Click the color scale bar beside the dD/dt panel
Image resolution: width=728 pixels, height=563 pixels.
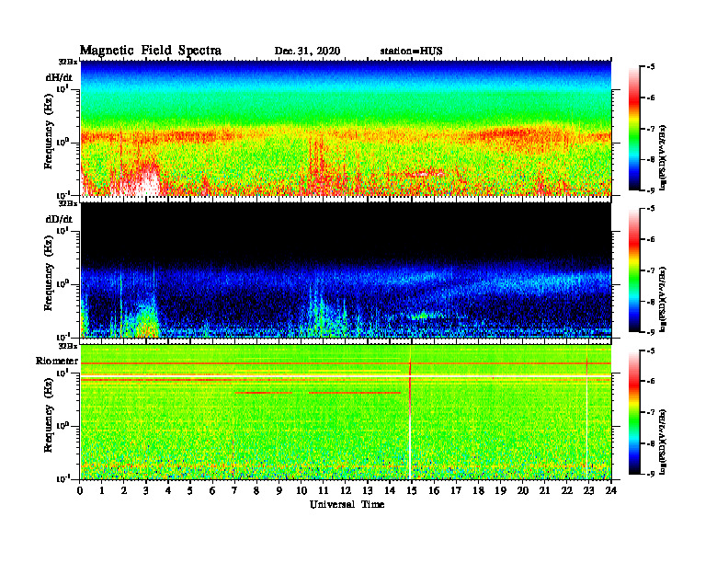pos(634,270)
